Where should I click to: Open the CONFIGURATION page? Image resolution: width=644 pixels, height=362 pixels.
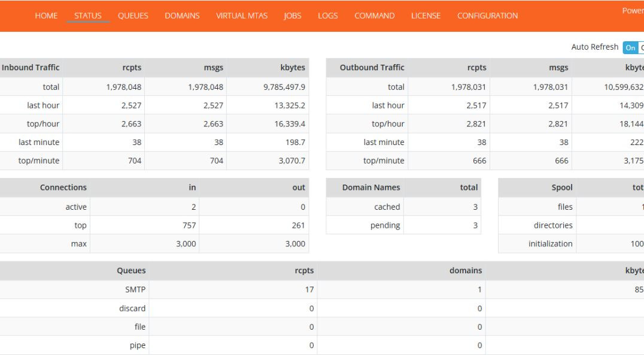(x=487, y=16)
